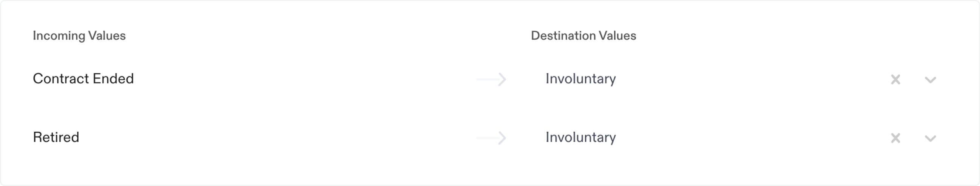Click the Retired incoming value

(x=56, y=137)
